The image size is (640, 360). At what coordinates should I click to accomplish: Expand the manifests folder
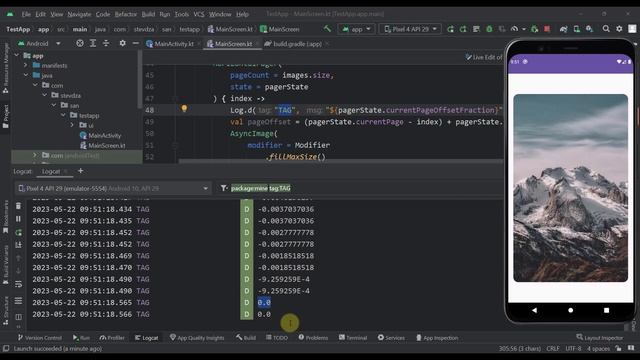point(26,65)
